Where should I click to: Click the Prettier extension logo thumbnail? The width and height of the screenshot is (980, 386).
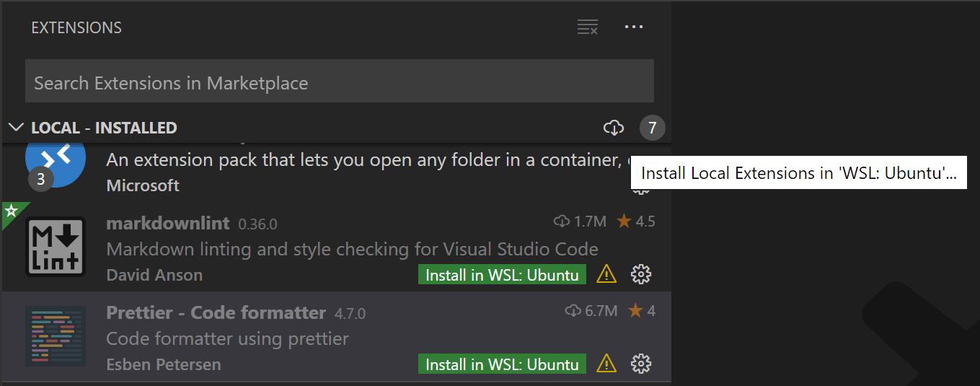(56, 336)
